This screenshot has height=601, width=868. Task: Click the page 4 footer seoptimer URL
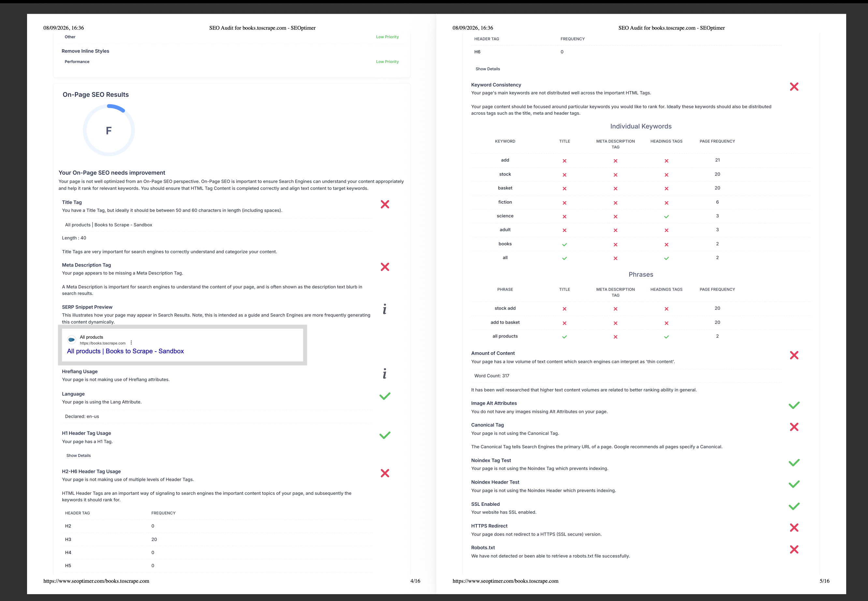click(x=96, y=581)
